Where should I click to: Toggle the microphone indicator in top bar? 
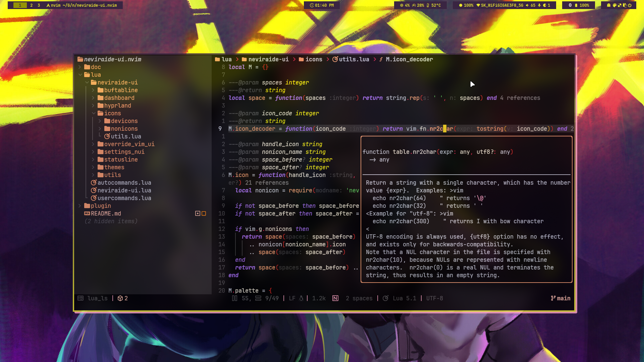tap(539, 5)
